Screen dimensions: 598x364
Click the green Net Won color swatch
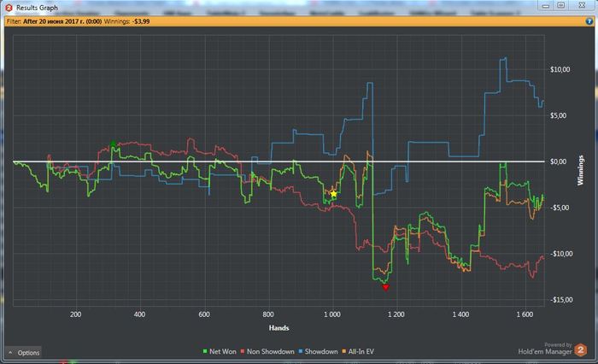pos(205,351)
